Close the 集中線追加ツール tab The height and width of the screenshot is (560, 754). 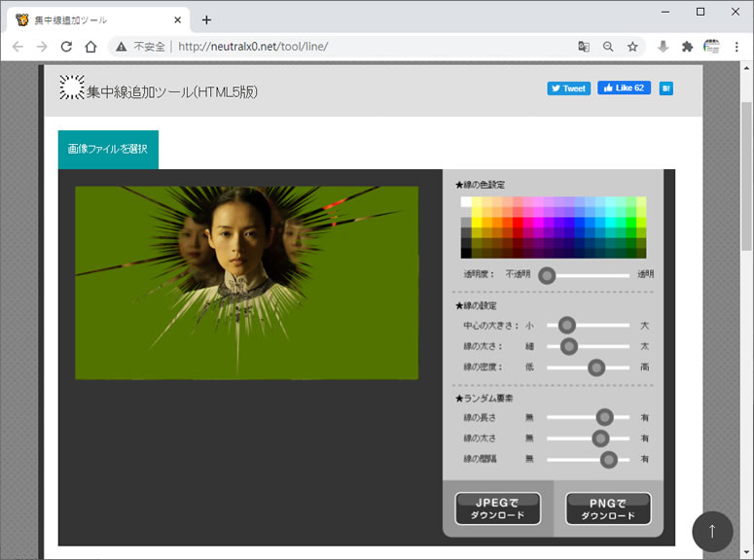[177, 19]
